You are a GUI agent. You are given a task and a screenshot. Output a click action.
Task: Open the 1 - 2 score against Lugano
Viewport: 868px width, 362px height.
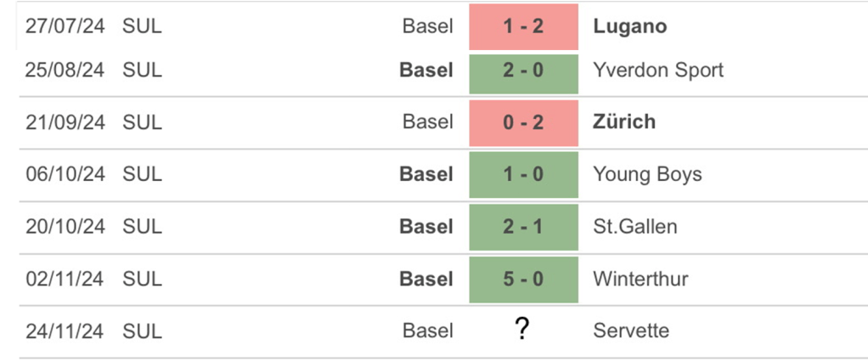point(523,26)
